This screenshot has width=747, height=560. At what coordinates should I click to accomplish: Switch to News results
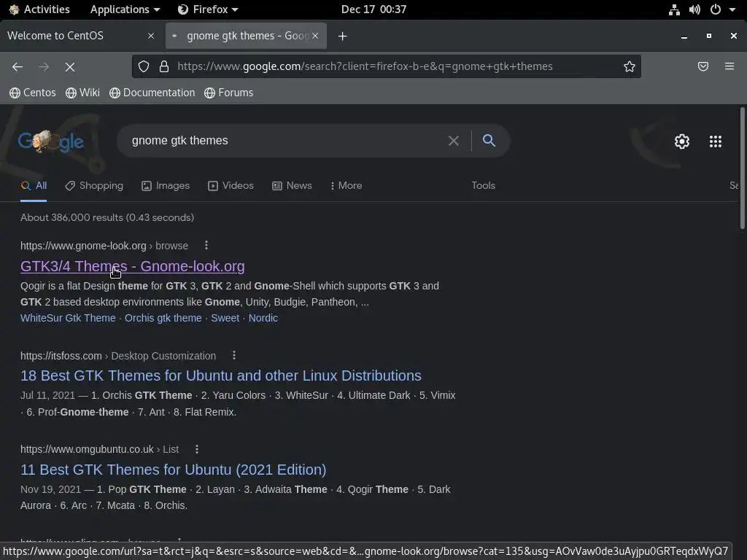(292, 186)
